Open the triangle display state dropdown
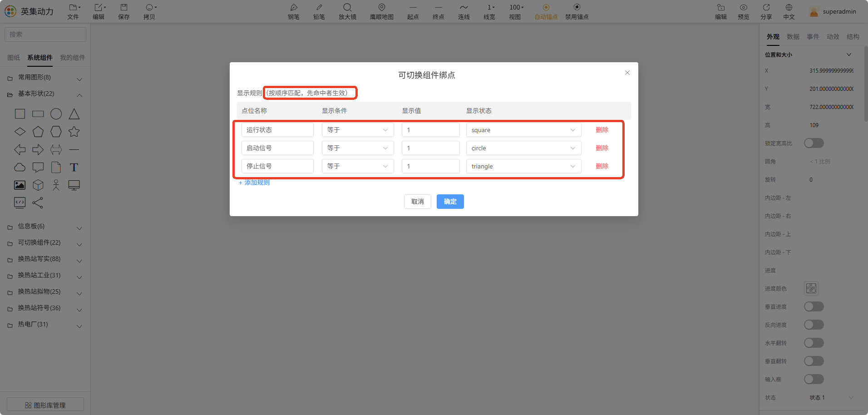 pyautogui.click(x=523, y=166)
